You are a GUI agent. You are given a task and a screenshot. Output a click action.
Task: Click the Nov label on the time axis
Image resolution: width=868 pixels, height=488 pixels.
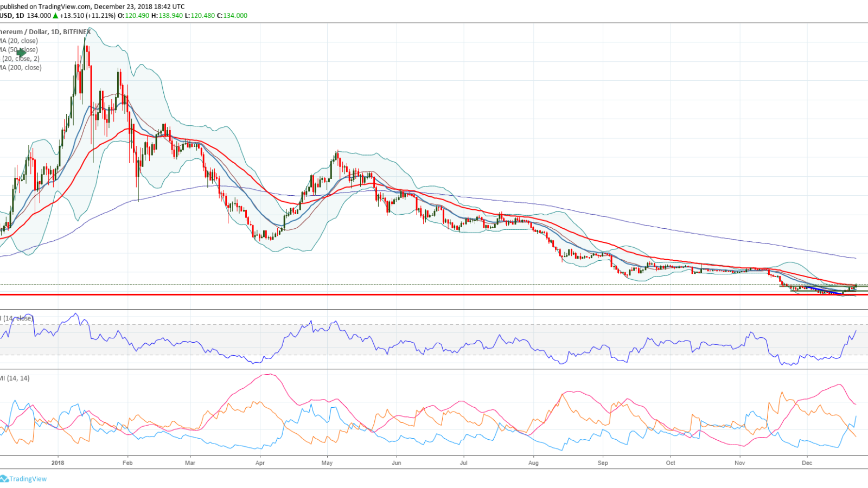(x=740, y=463)
